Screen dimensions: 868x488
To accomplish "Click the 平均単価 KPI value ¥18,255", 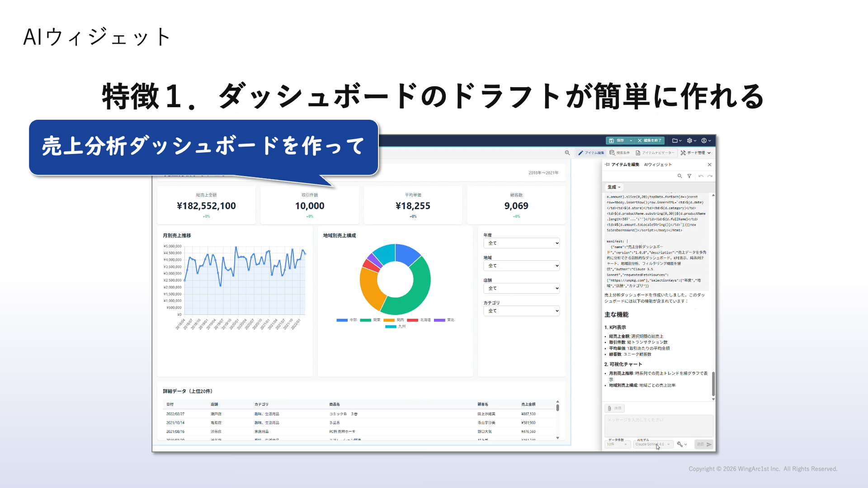I will (413, 206).
